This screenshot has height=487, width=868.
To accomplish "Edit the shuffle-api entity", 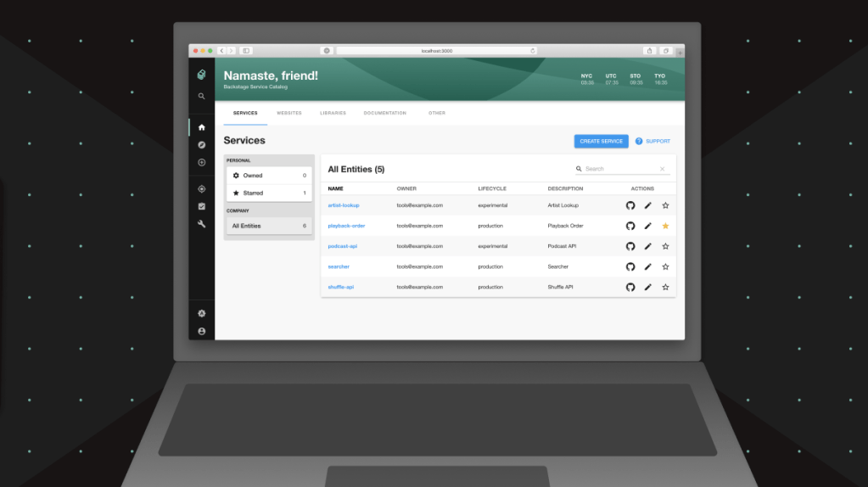I will (647, 288).
